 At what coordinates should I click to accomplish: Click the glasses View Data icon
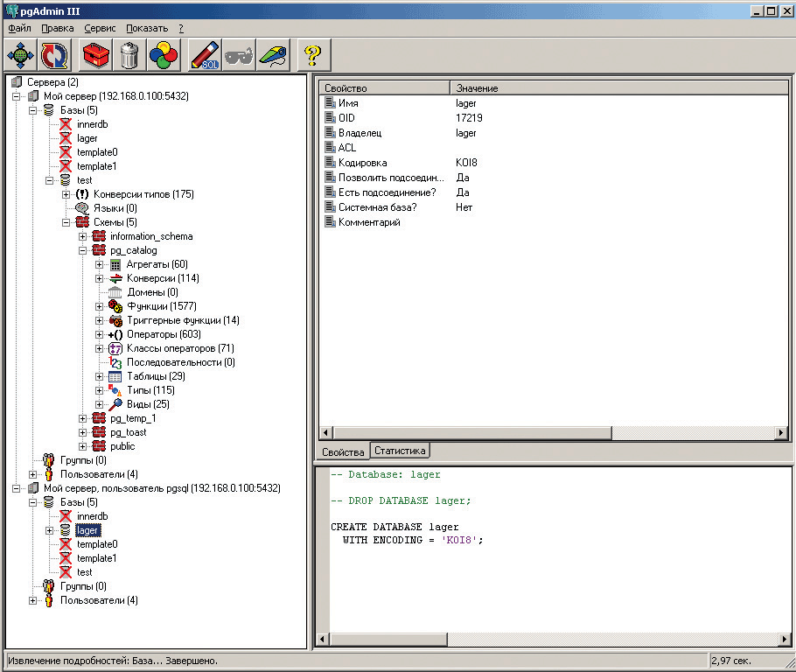[238, 55]
